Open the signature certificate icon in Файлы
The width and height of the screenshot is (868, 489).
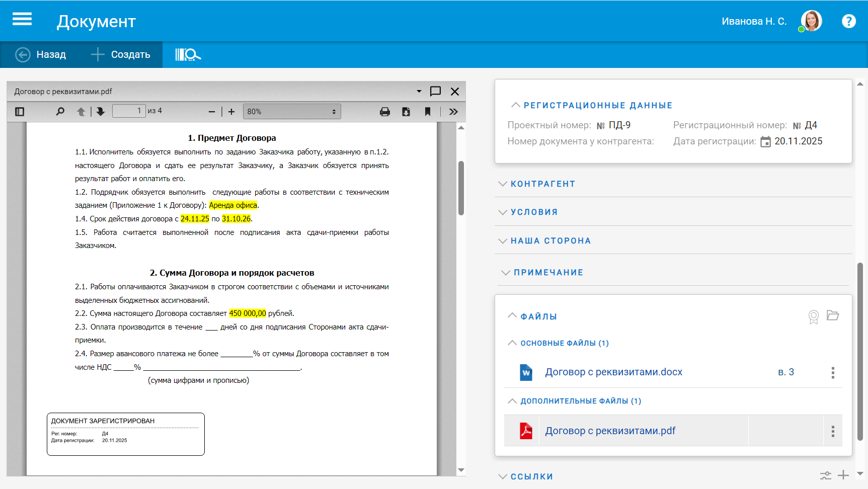813,316
